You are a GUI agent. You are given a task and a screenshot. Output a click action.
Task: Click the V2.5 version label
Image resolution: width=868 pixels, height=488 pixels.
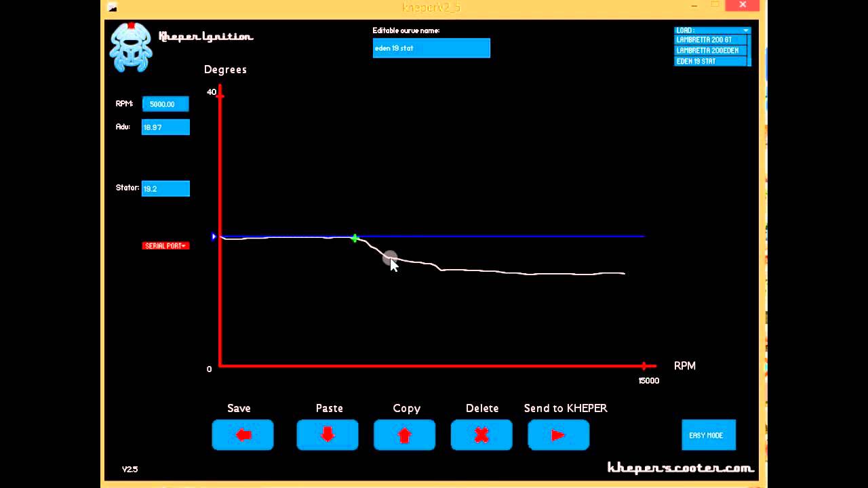coord(130,469)
